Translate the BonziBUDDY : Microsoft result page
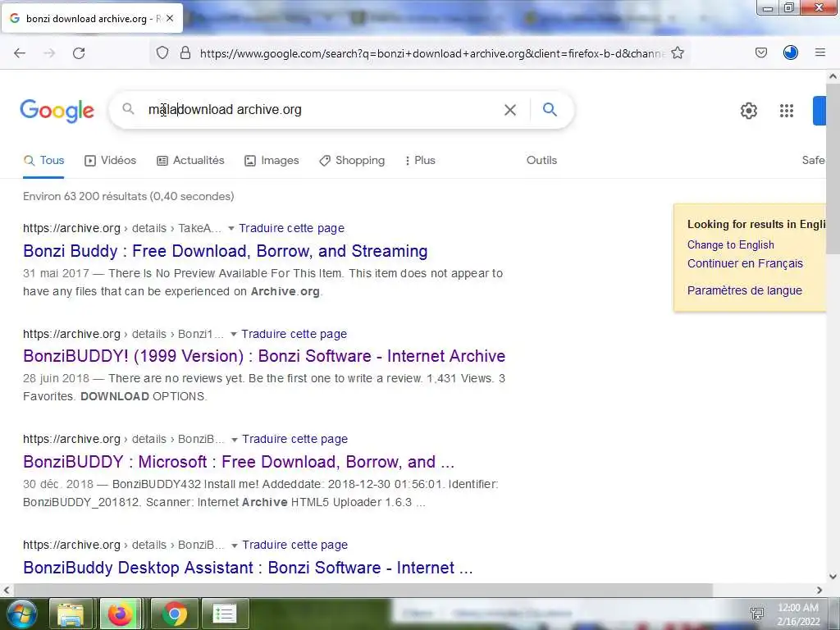 pyautogui.click(x=294, y=440)
